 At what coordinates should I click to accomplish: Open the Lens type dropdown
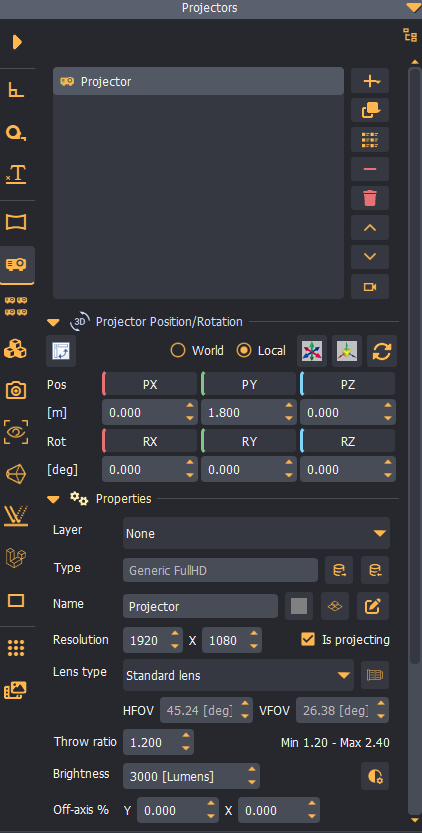238,675
